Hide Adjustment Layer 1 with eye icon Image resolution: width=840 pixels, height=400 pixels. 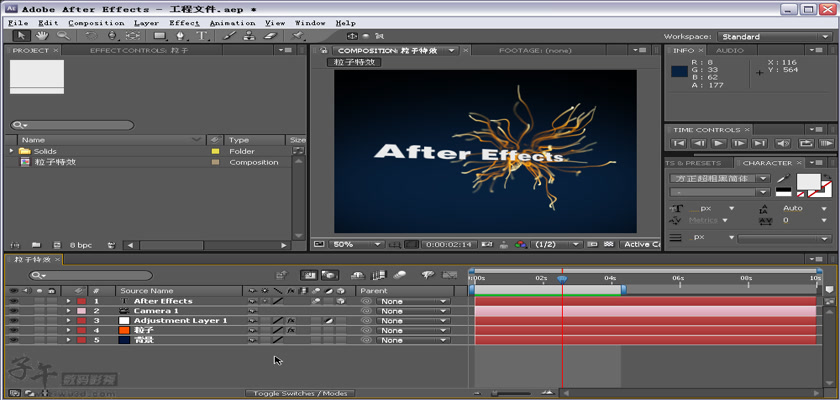coord(13,321)
